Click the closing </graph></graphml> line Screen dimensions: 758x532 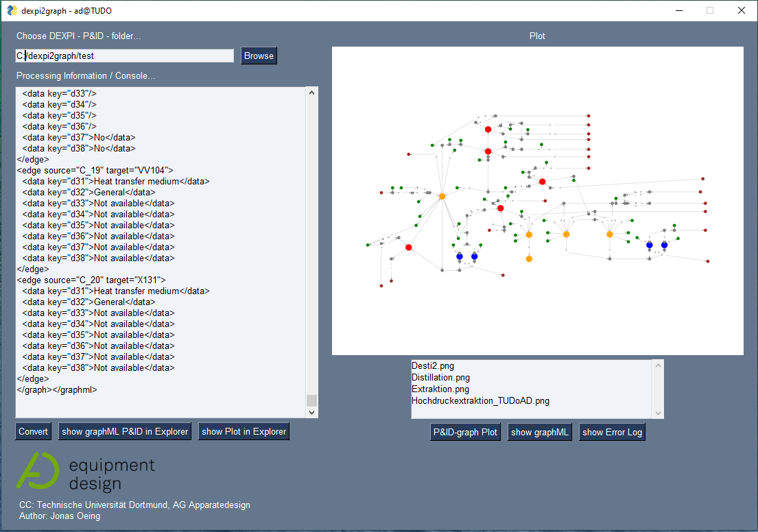[x=57, y=389]
